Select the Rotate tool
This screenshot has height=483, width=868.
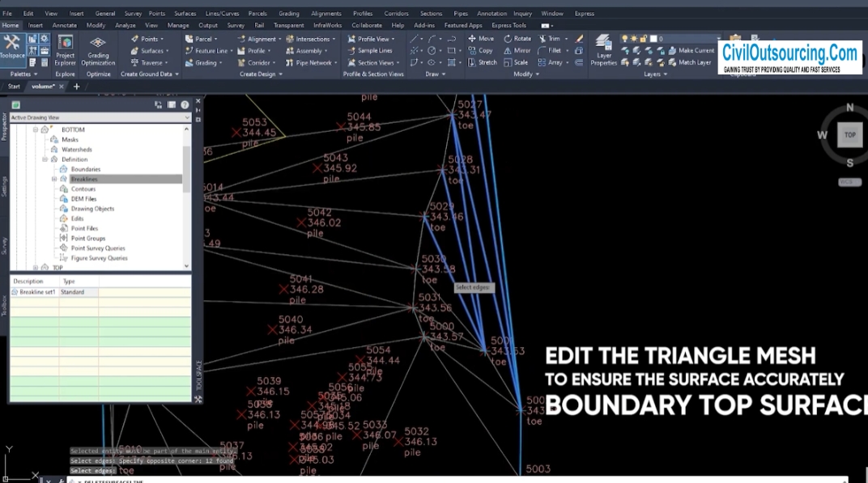[517, 39]
